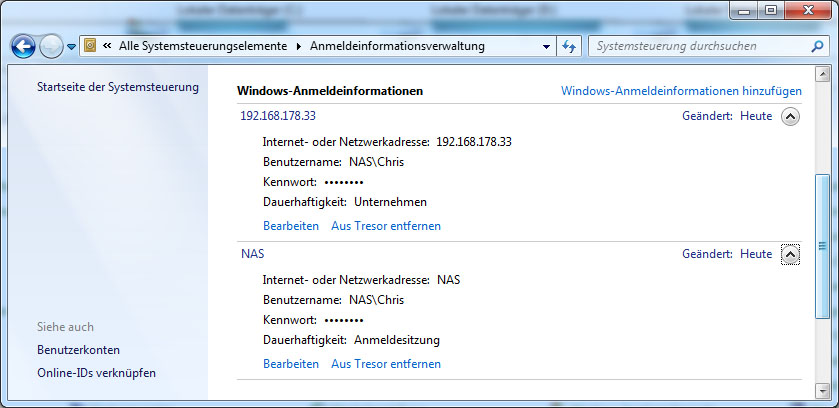Open Startseite der Systemsteuerung
The height and width of the screenshot is (408, 839).
coord(118,87)
